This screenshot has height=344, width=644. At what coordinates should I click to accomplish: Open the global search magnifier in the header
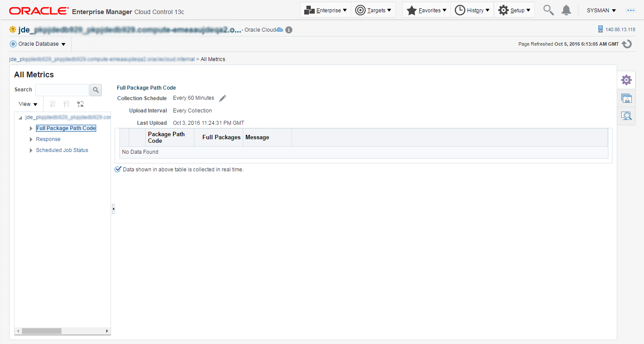point(548,10)
